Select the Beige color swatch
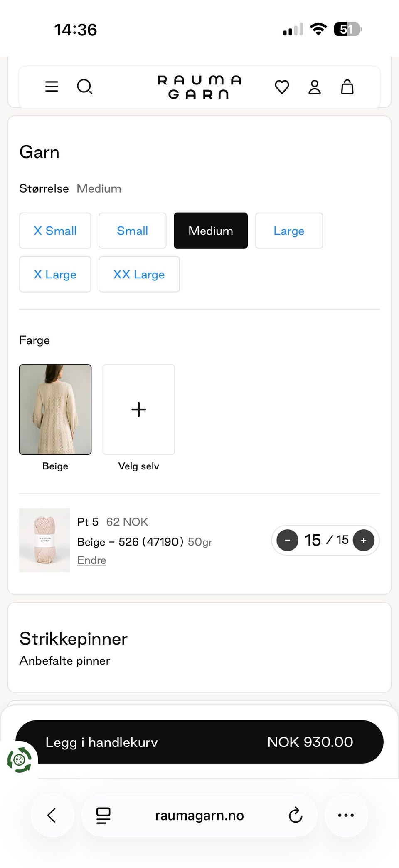The height and width of the screenshot is (868, 399). [x=55, y=409]
